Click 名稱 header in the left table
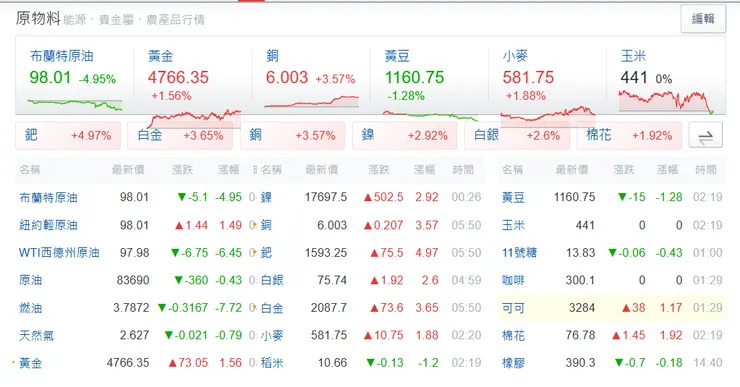740x387 pixels. tap(29, 169)
